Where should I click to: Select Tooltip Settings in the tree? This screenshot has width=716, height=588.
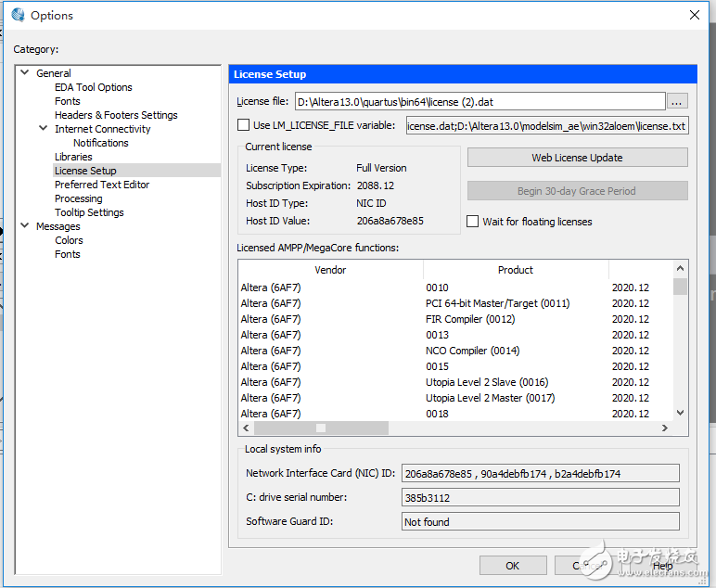(88, 212)
